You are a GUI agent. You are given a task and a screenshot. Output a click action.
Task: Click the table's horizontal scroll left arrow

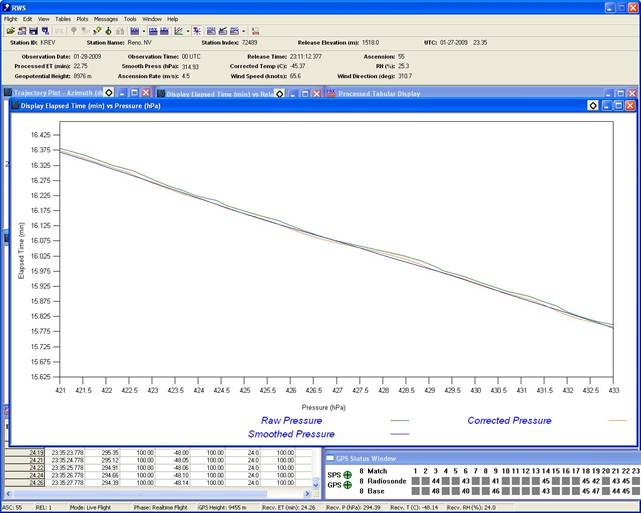point(8,494)
